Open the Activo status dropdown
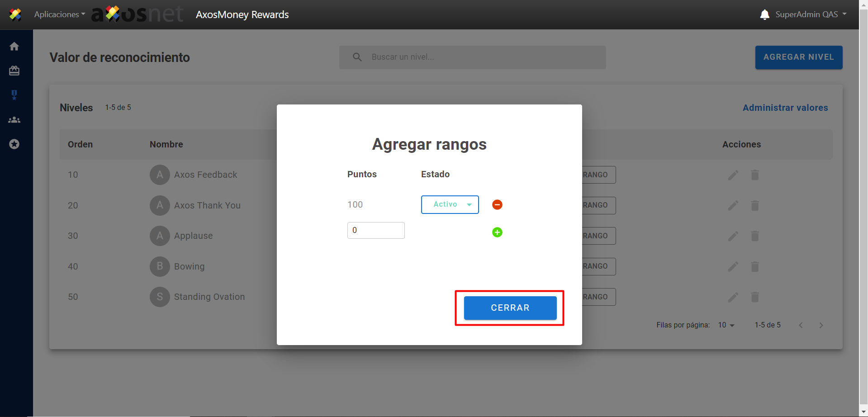Viewport: 868px width, 417px height. pyautogui.click(x=450, y=204)
